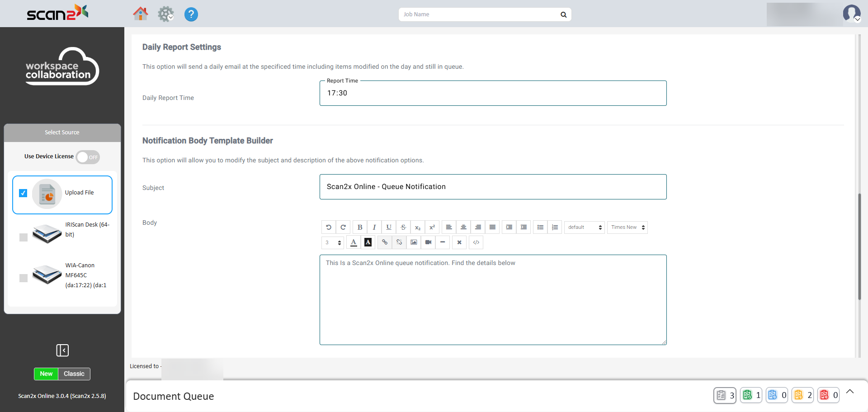Click the insert image icon in editor toolbar

(414, 242)
